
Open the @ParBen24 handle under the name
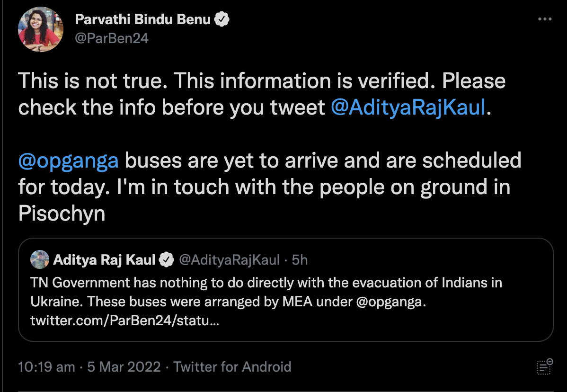[112, 38]
